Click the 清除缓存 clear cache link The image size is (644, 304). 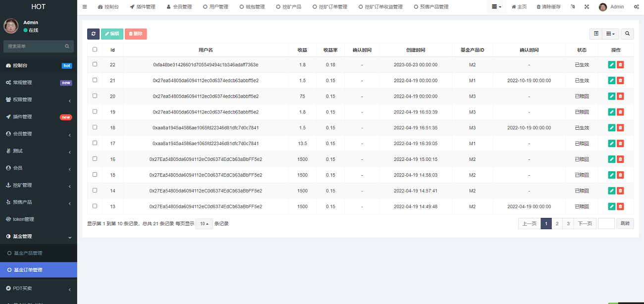point(549,7)
